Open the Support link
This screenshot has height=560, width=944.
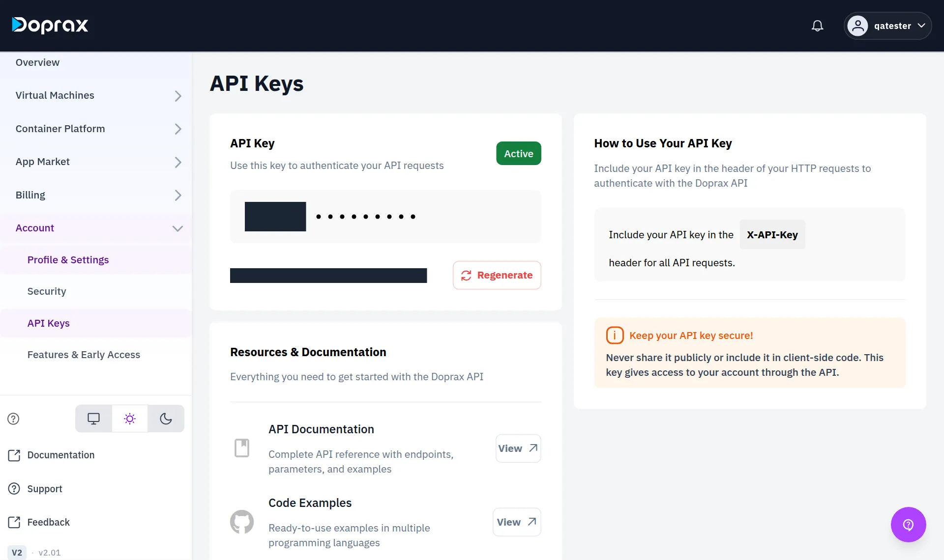click(x=45, y=489)
